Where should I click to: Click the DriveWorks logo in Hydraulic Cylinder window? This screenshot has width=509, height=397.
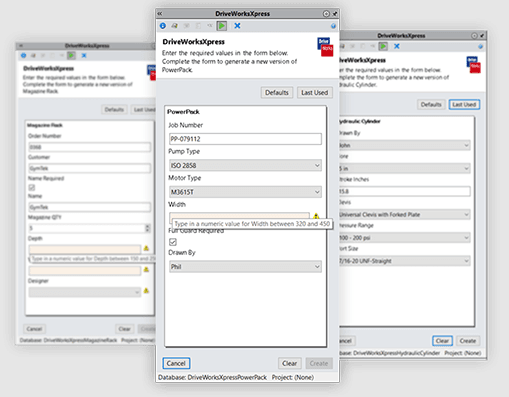473,65
